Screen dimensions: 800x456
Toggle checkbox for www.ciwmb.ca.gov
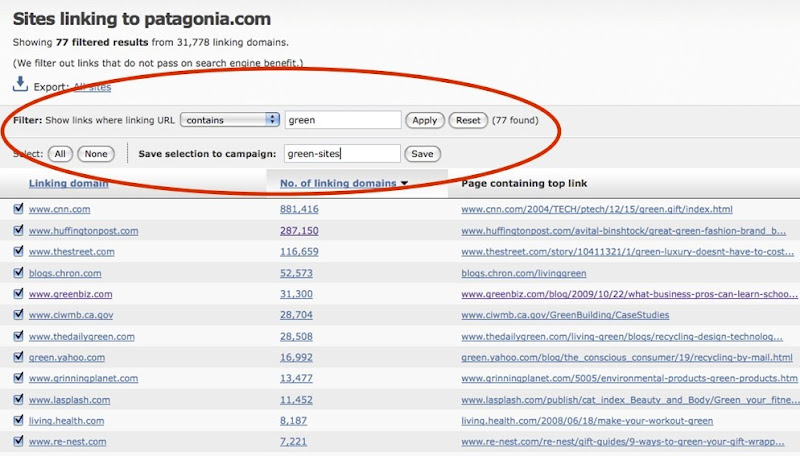tap(18, 314)
